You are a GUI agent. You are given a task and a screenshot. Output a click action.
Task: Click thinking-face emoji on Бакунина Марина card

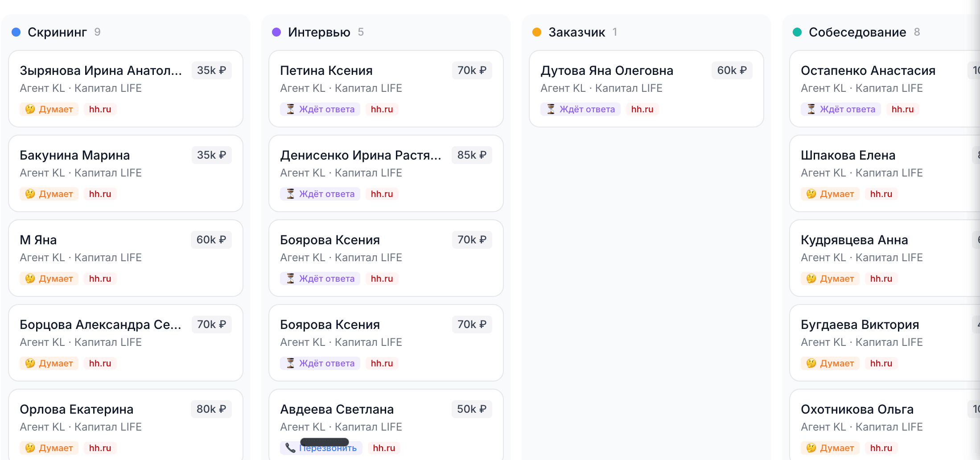[x=30, y=194]
